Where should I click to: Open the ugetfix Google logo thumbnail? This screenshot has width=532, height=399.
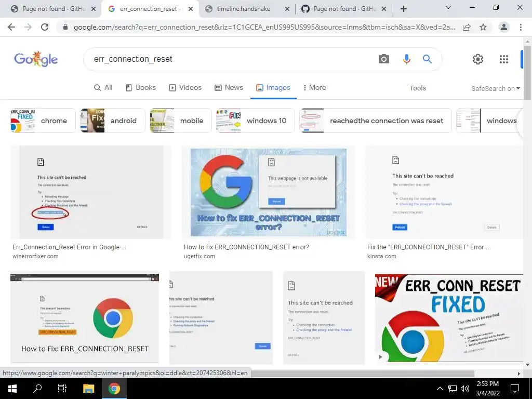[269, 192]
